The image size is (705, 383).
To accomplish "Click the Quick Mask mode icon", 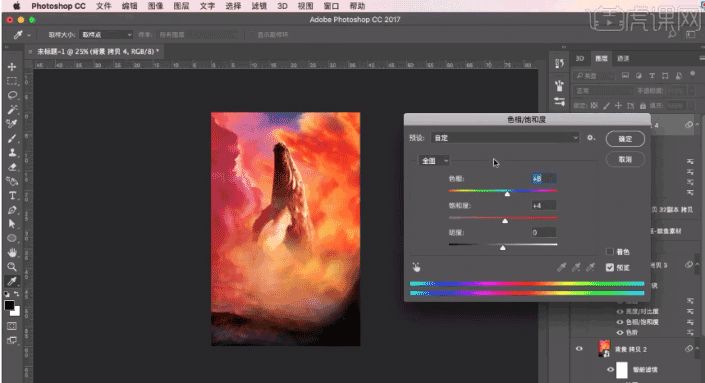I will tap(12, 326).
